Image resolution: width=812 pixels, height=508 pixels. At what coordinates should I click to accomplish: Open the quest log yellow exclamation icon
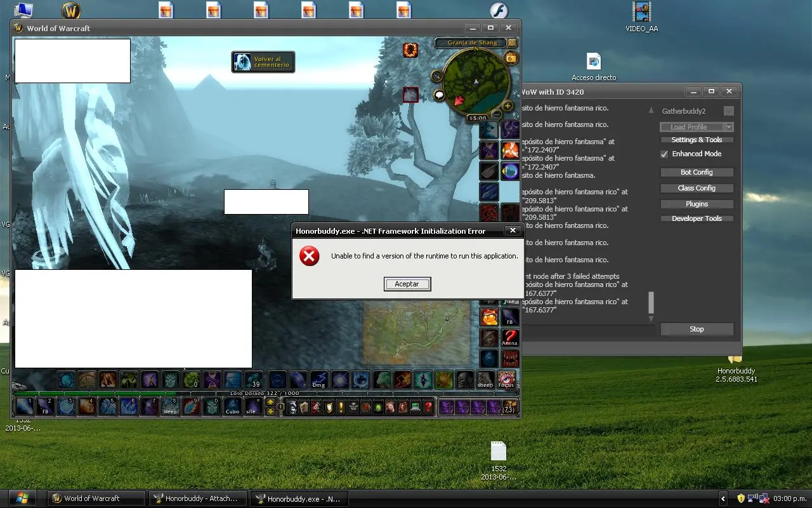341,407
